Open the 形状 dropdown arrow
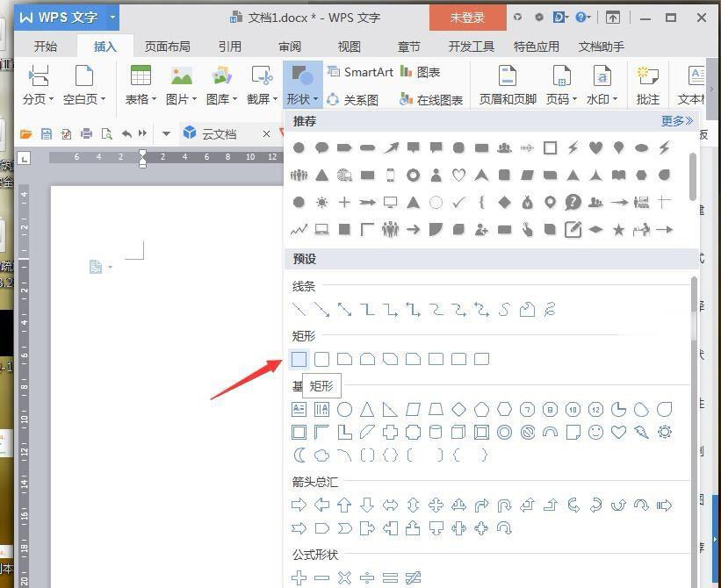The width and height of the screenshot is (721, 588). point(314,99)
